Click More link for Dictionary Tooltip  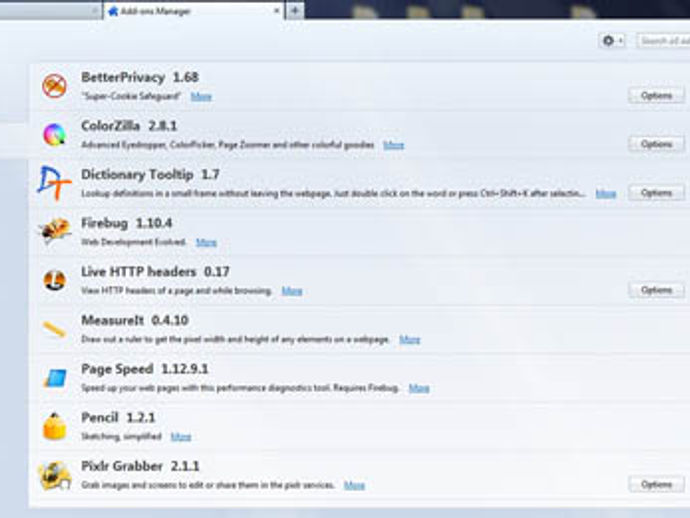(x=606, y=194)
